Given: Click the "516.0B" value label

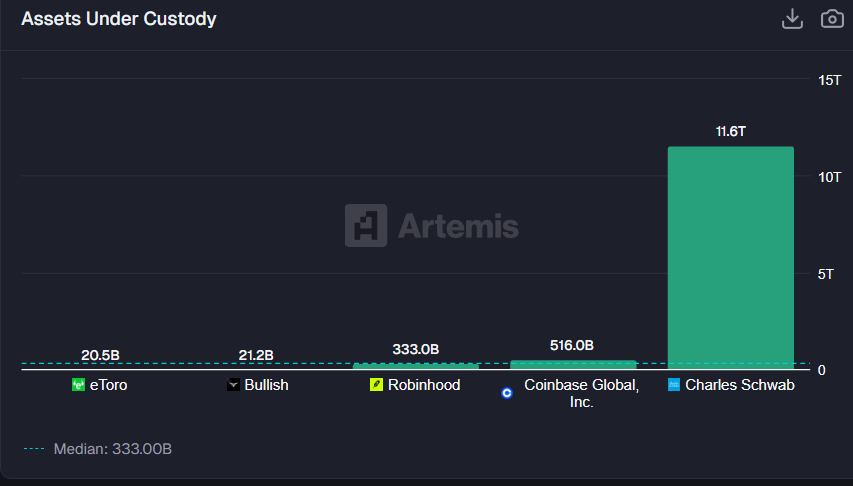Looking at the screenshot, I should [x=572, y=345].
